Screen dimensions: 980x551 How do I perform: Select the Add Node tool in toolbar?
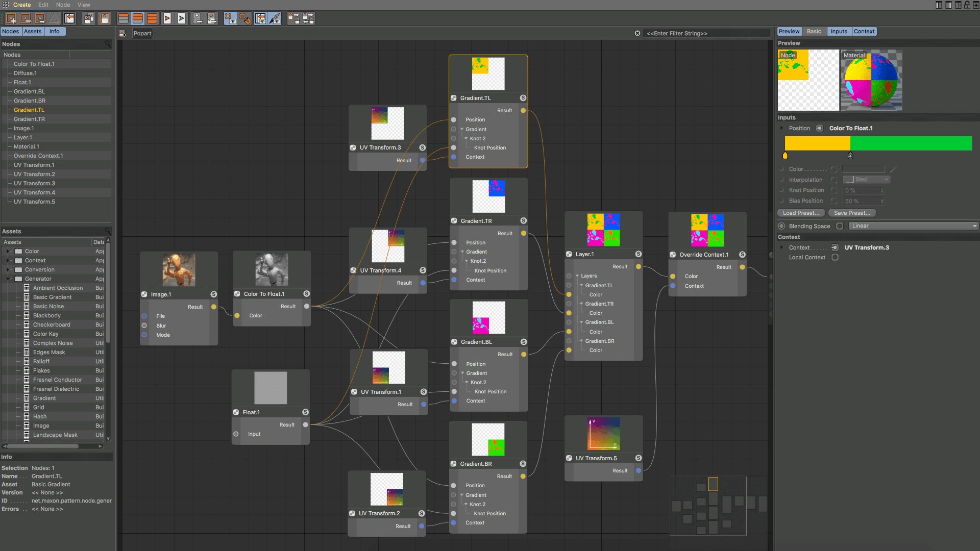pos(11,18)
